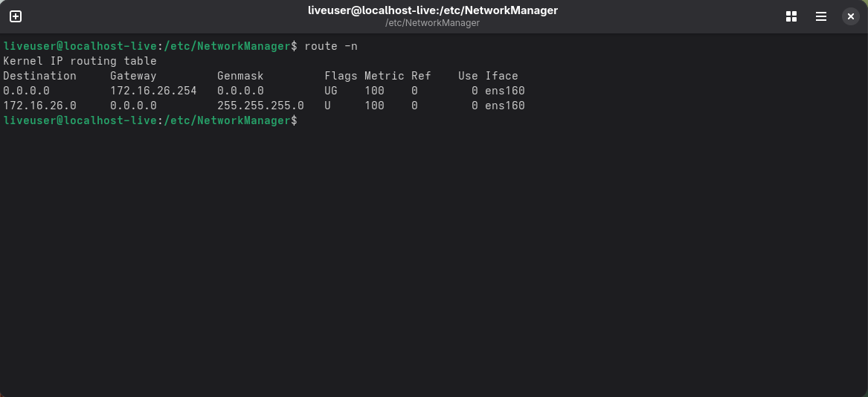Click the 'Kernel IP routing table' line
The height and width of the screenshot is (397, 868).
(x=80, y=61)
